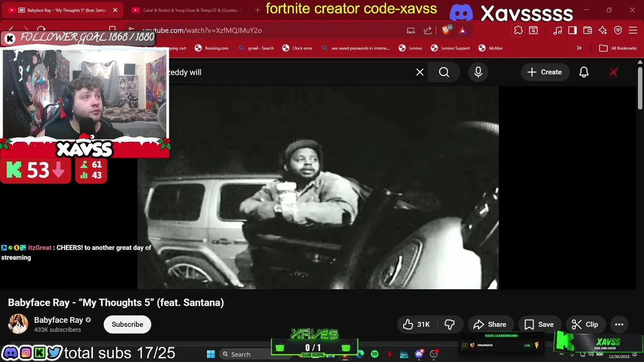644x362 pixels.
Task: Switch to the Babyface Ray My Thoughts 5 tab
Action: click(63, 10)
